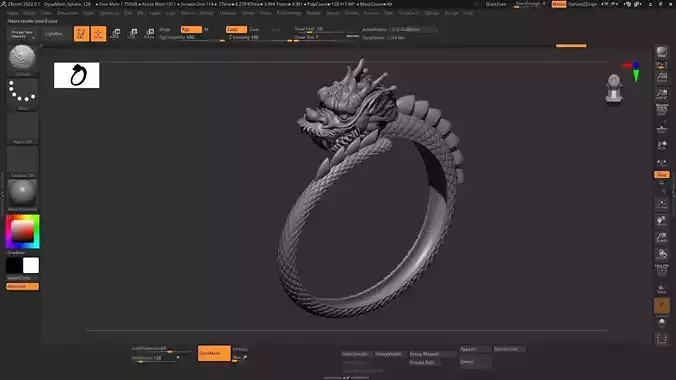The height and width of the screenshot is (380, 676).
Task: Open the File menu
Action: click(141, 13)
